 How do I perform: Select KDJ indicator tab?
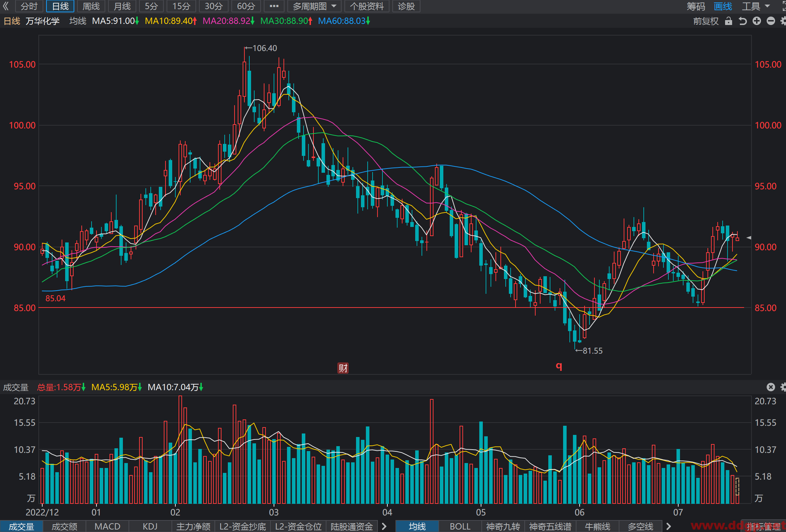(x=150, y=526)
